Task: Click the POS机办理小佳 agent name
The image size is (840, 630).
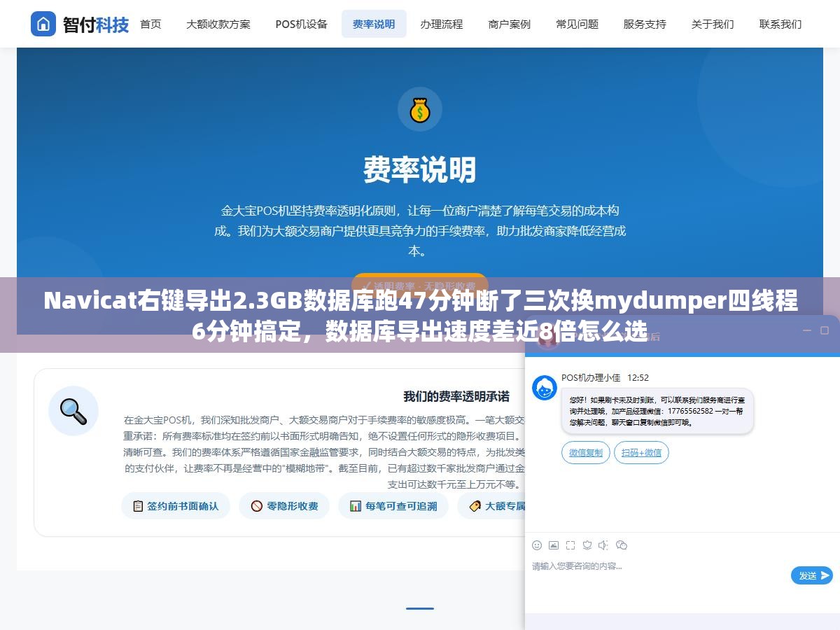Action: [x=591, y=377]
